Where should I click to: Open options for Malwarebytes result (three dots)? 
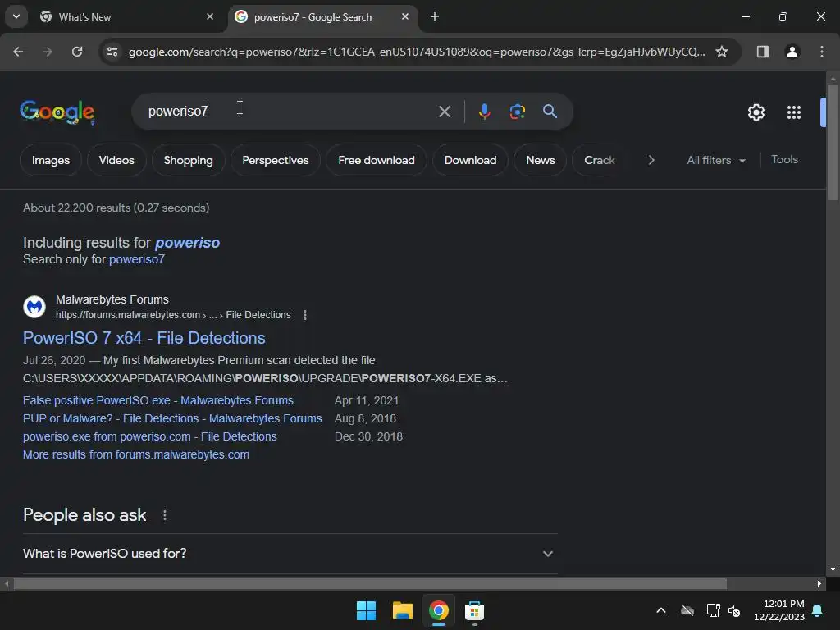tap(305, 315)
